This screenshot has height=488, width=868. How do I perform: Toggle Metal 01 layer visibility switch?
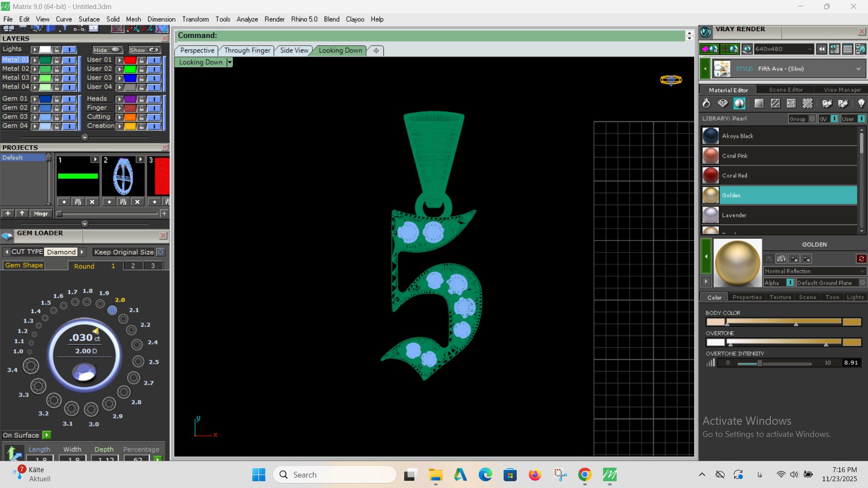69,60
